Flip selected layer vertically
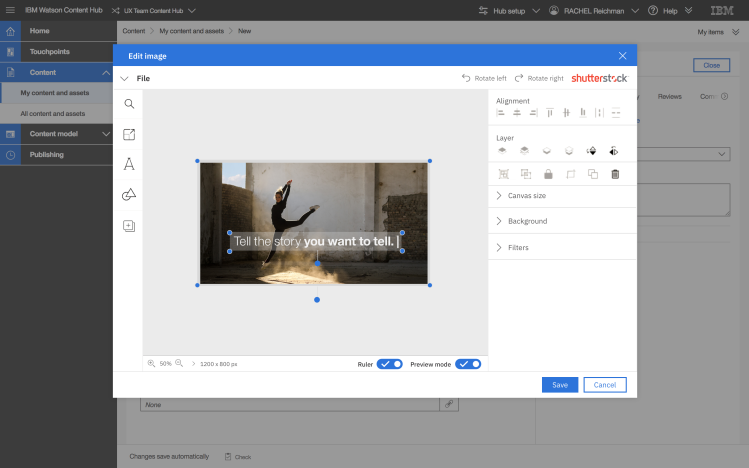Viewport: 749px width, 468px height. pyautogui.click(x=591, y=151)
